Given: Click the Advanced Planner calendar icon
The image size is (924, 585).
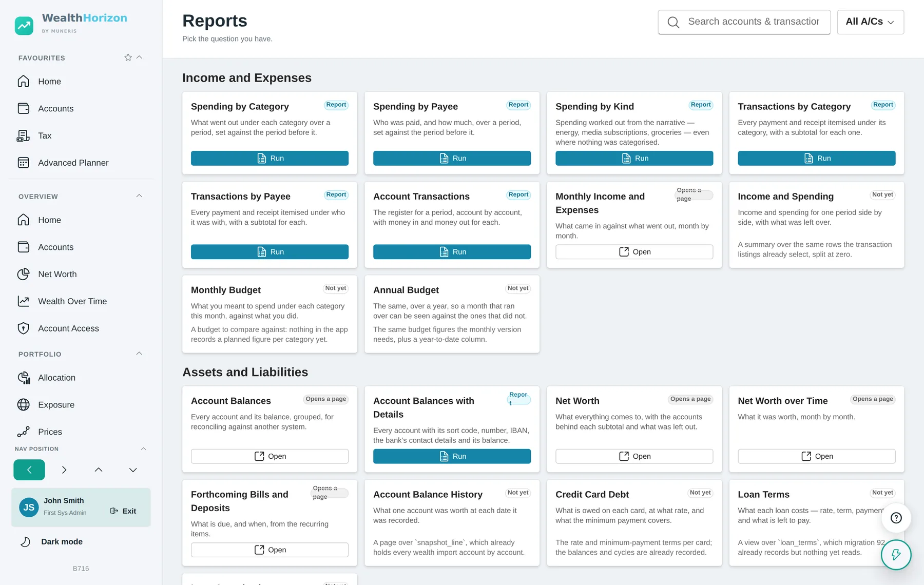Looking at the screenshot, I should 24,163.
